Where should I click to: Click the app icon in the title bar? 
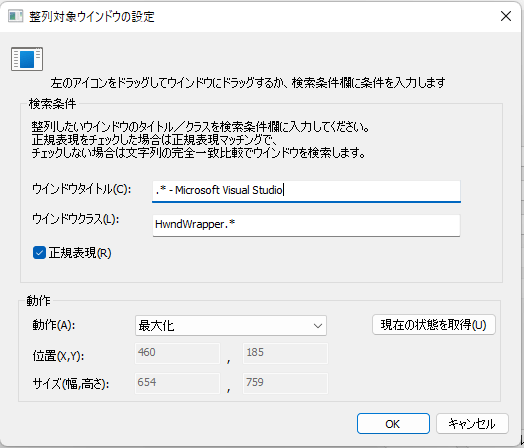point(15,16)
